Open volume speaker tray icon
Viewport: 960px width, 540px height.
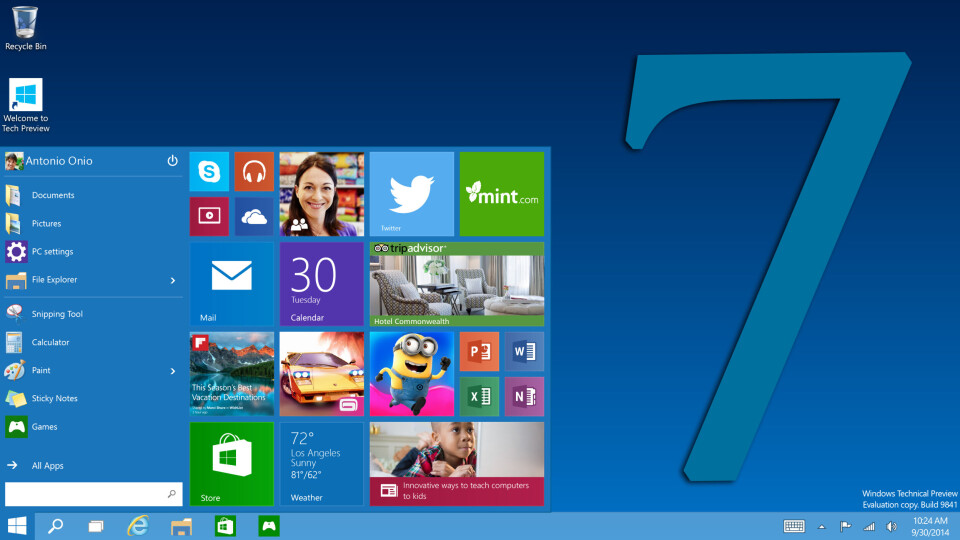(x=891, y=527)
